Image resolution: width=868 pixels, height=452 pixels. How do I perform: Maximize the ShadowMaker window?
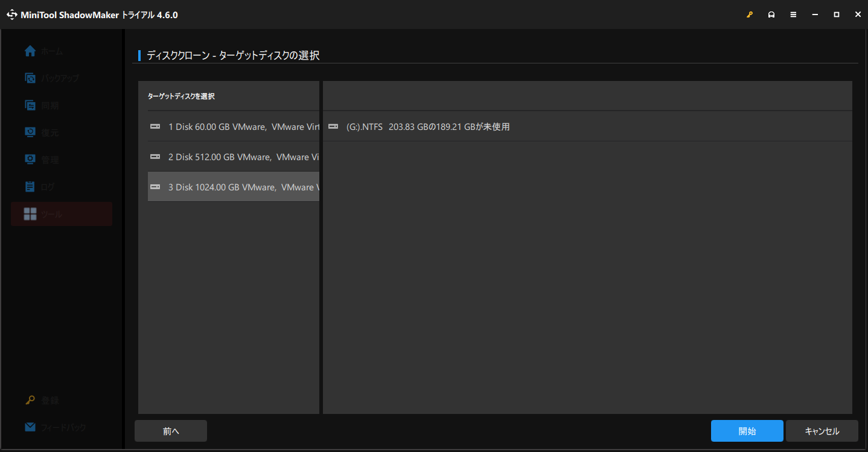click(837, 15)
